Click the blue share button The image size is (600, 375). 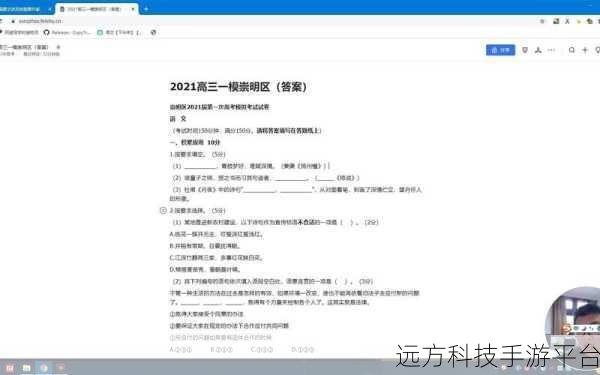click(501, 50)
